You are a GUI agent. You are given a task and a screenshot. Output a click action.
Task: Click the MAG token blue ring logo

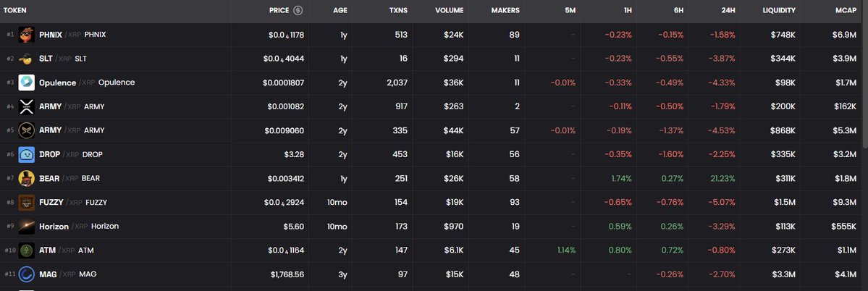[x=26, y=274]
